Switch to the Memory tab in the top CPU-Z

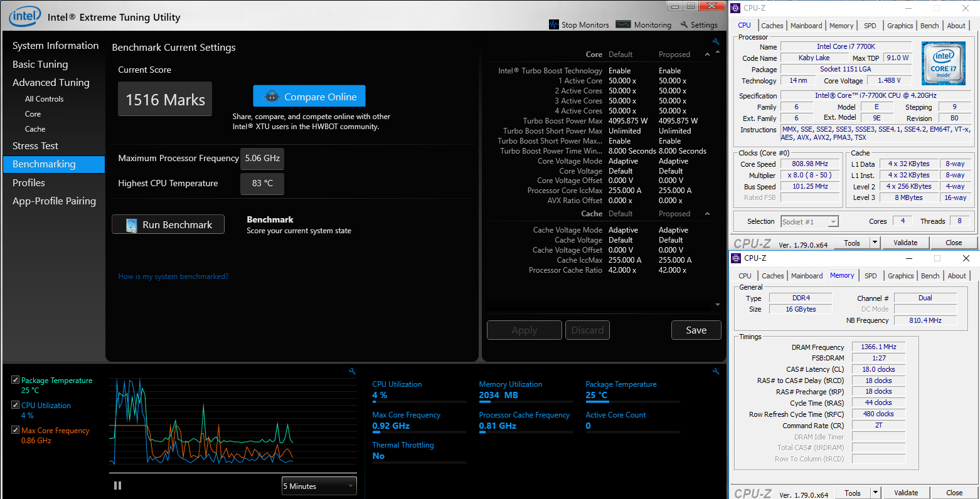(841, 26)
